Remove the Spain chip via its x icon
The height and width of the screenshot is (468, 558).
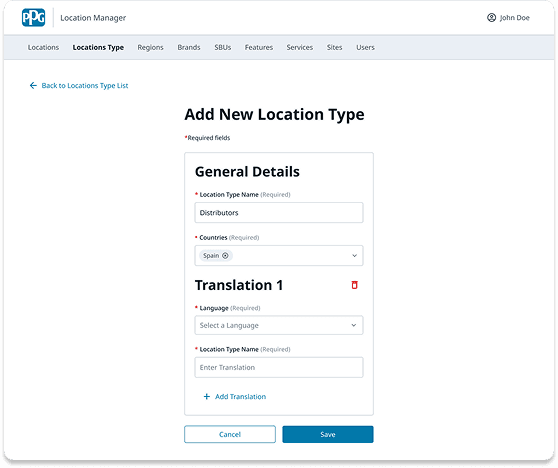[225, 256]
